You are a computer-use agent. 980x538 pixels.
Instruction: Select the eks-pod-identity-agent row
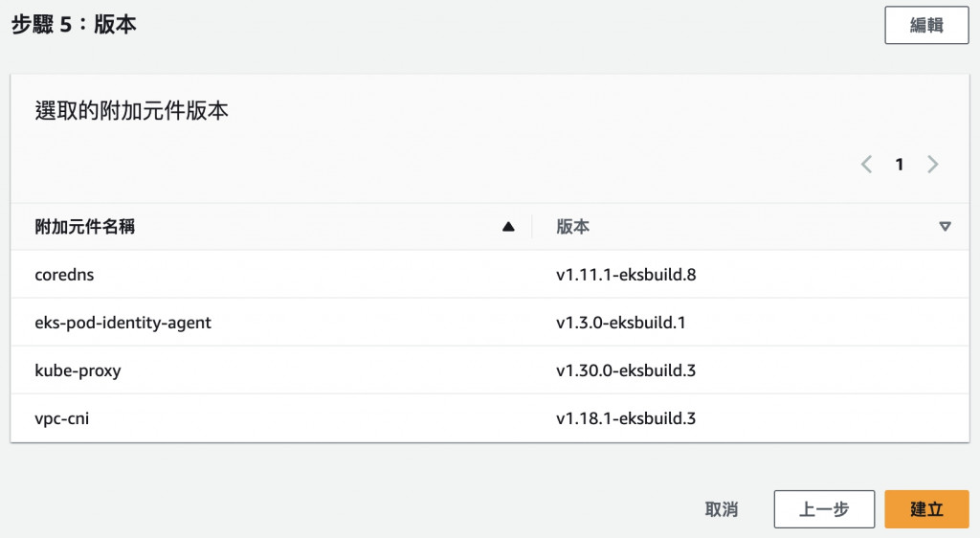pyautogui.click(x=122, y=323)
